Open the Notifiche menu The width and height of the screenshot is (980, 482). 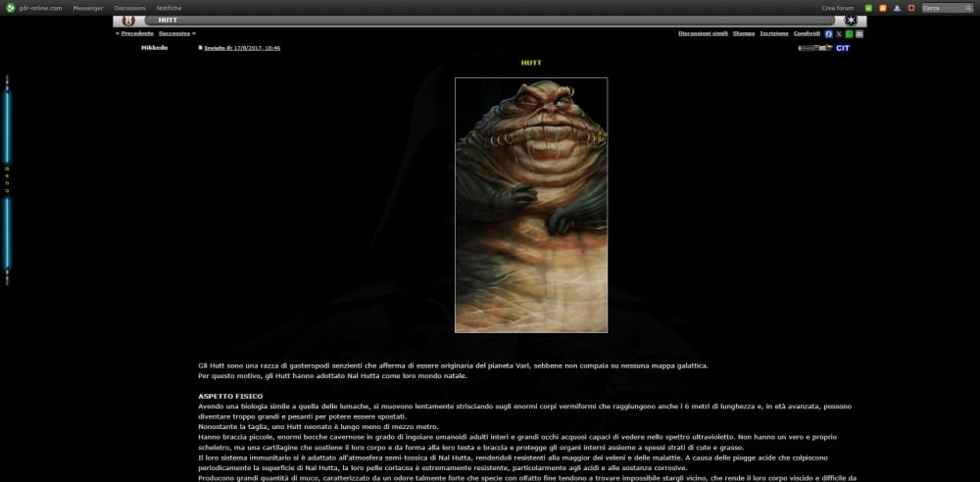click(x=170, y=8)
